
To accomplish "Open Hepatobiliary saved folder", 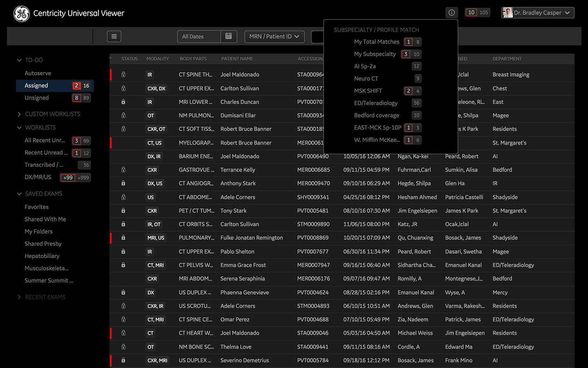I will 42,256.
